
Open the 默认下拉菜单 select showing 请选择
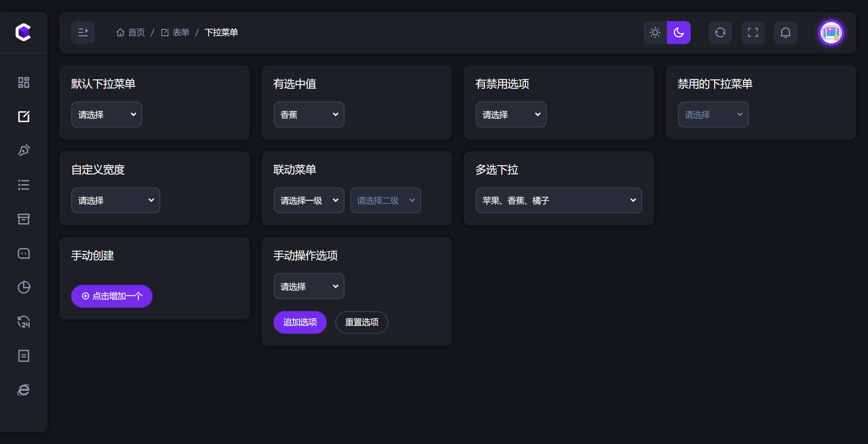pyautogui.click(x=106, y=114)
